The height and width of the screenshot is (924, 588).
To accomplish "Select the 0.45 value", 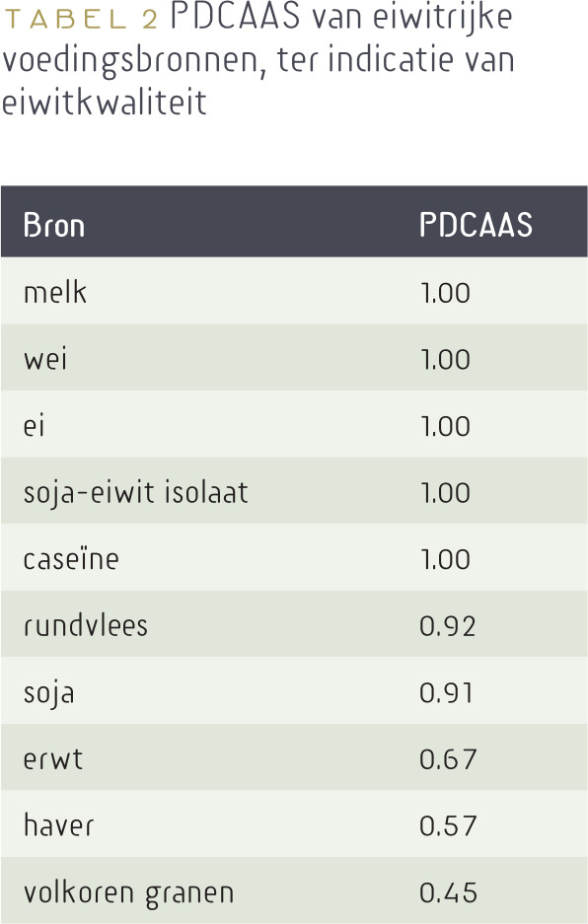I will click(x=448, y=892).
